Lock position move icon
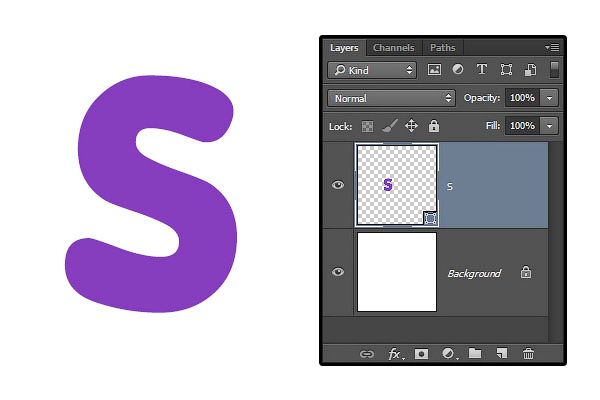The width and height of the screenshot is (600, 400). [x=411, y=126]
